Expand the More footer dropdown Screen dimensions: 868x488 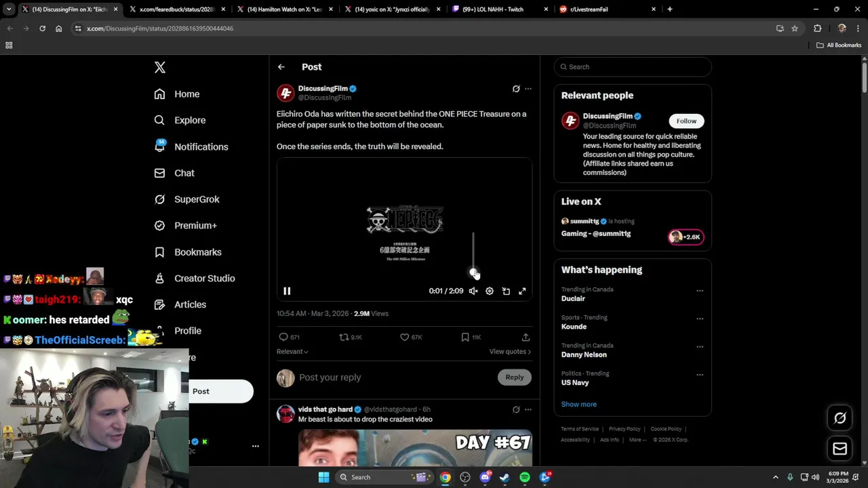click(637, 440)
